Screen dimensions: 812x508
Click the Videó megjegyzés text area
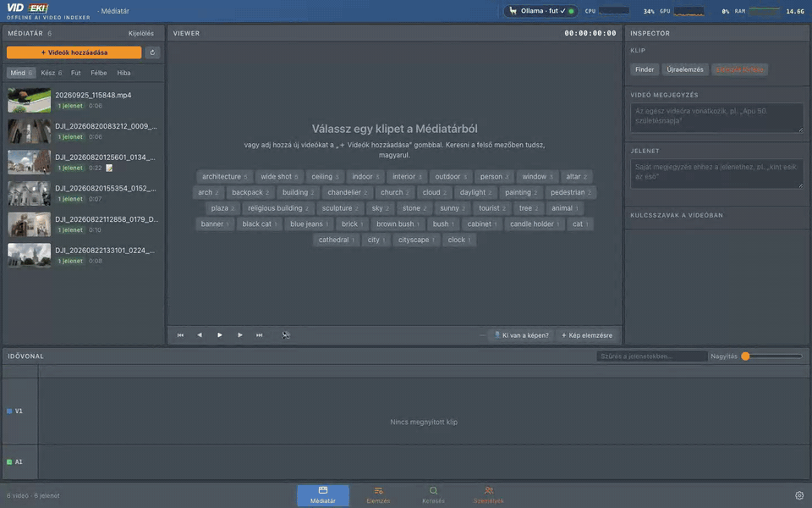click(716, 118)
